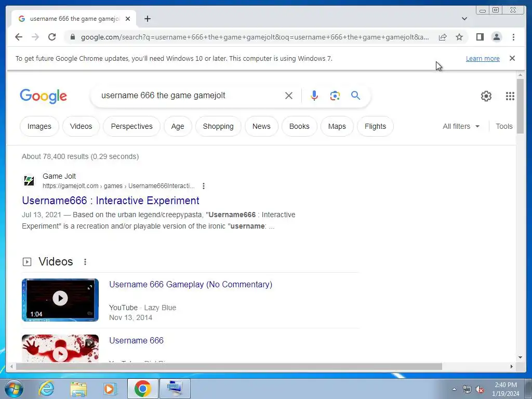Switch to Books results

(x=299, y=126)
